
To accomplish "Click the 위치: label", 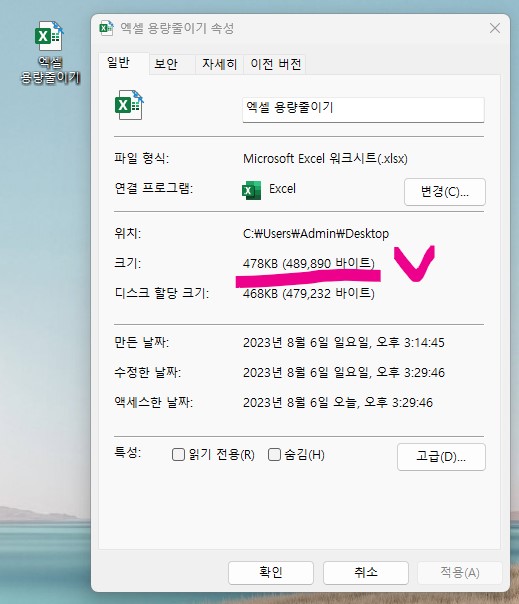I will [128, 233].
